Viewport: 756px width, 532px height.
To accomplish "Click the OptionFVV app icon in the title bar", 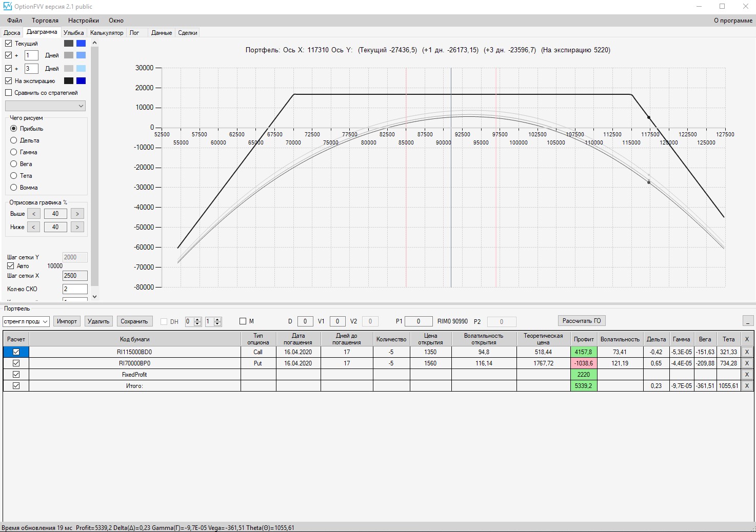I will 7,7.
